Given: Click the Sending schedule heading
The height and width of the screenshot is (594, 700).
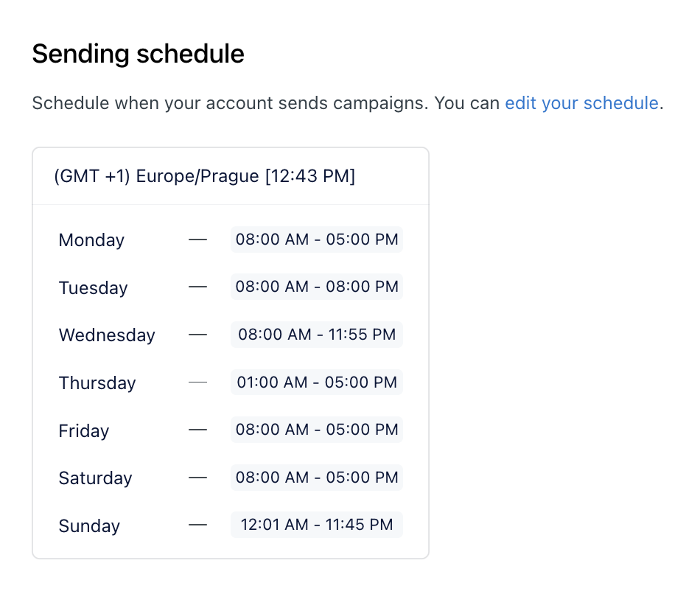Looking at the screenshot, I should (x=139, y=54).
